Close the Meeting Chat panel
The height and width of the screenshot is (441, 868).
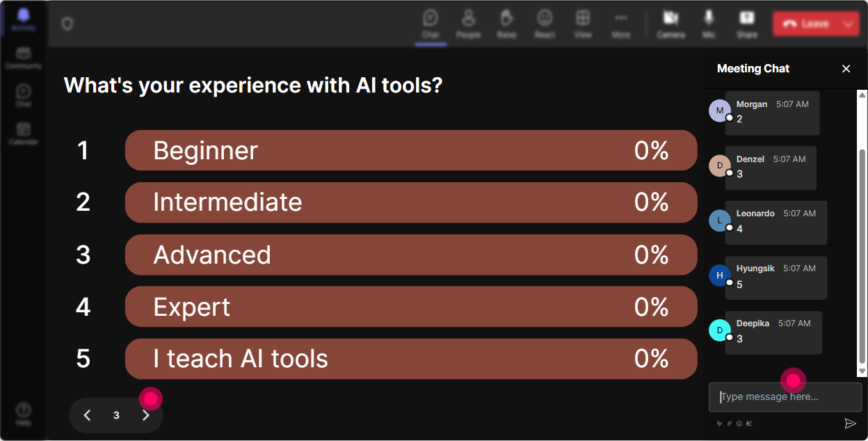[x=846, y=68]
